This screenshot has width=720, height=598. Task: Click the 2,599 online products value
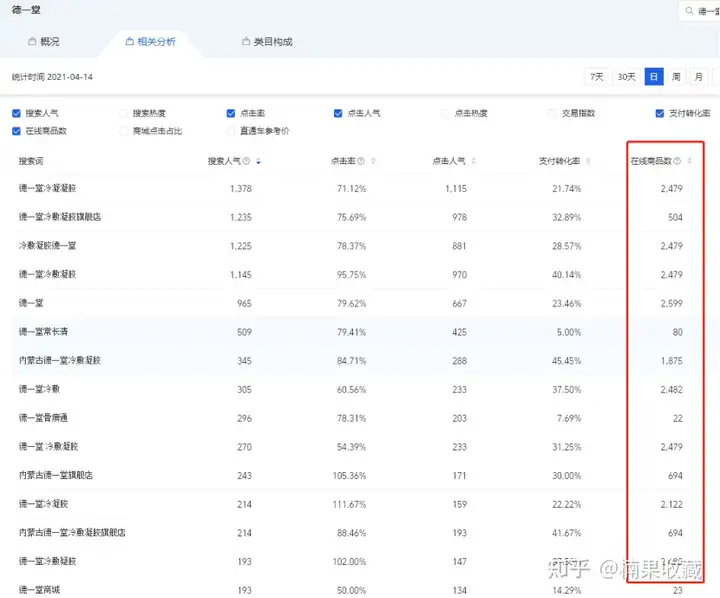tap(671, 303)
